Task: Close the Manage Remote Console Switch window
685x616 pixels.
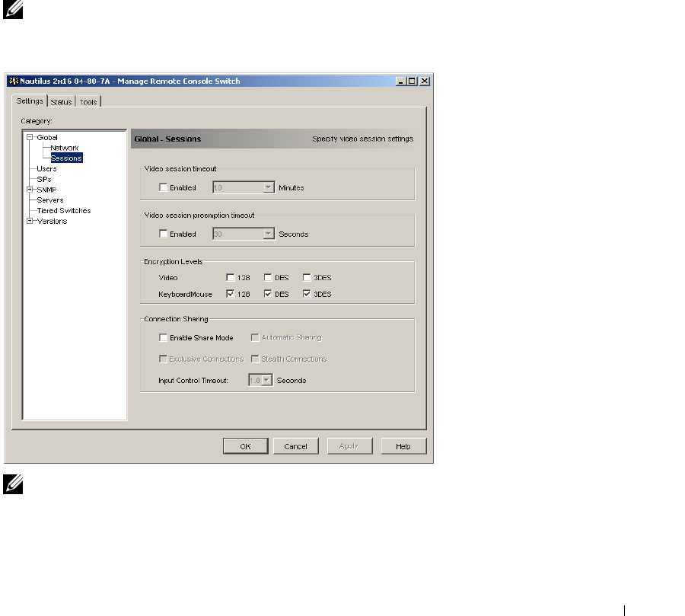Action: tap(424, 81)
